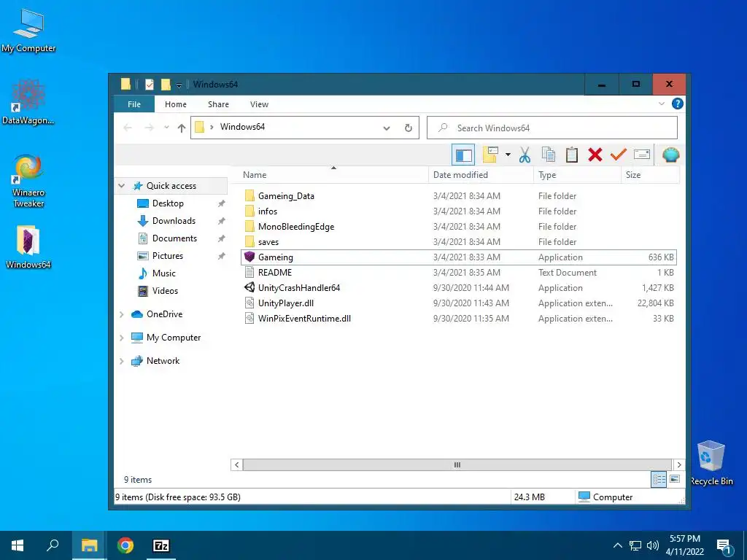747x560 pixels.
Task: Click the Windows64 address bar path
Action: 242,127
